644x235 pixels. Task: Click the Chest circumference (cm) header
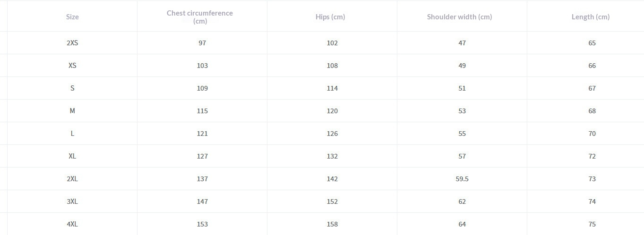click(x=200, y=17)
